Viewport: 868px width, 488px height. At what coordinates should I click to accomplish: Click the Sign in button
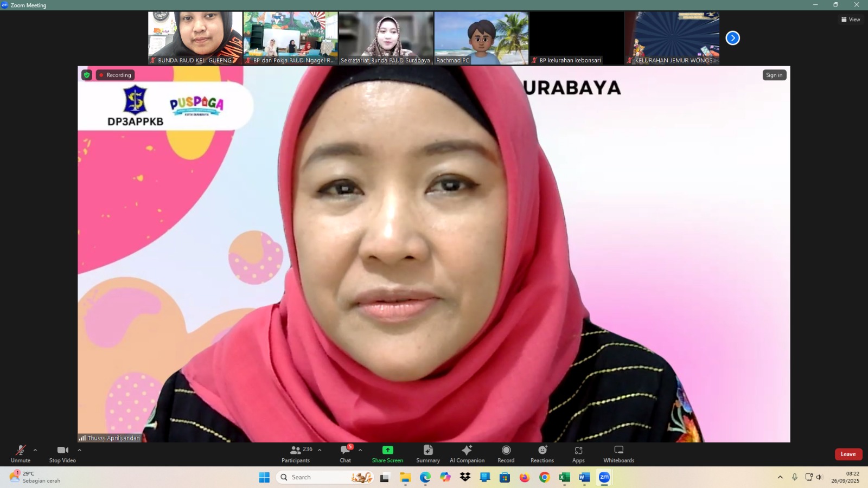pos(774,75)
